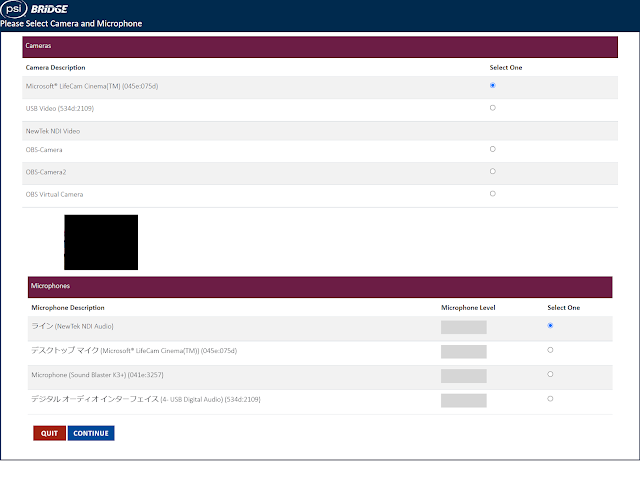Choose USB Digital Audio microphone radio button
The image size is (640, 500).
coord(550,399)
